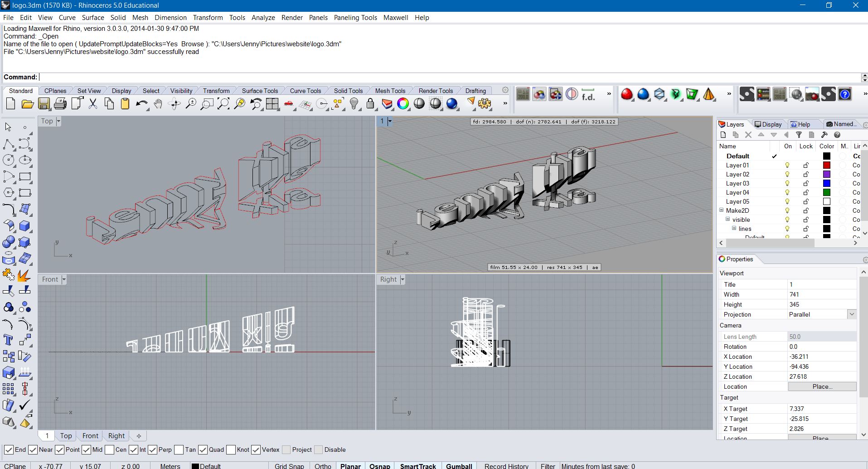Open the Front viewport title dropdown arrow
The height and width of the screenshot is (469, 868).
point(64,279)
